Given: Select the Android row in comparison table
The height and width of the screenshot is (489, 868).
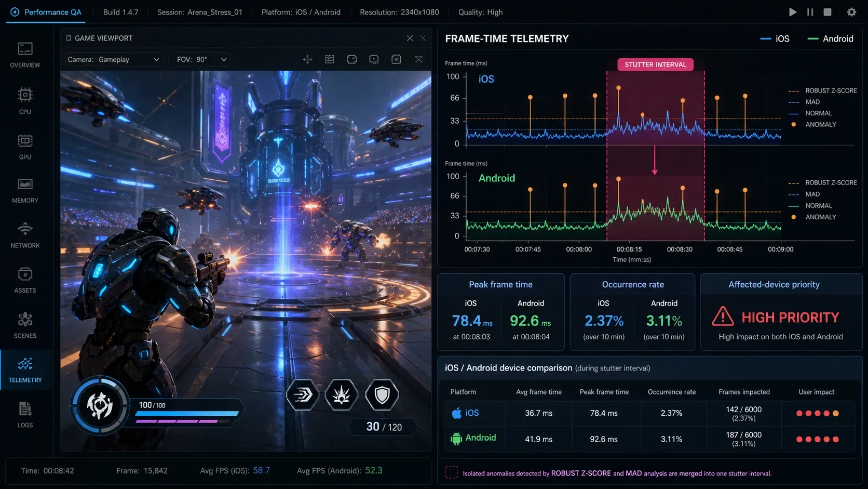Looking at the screenshot, I should [649, 439].
